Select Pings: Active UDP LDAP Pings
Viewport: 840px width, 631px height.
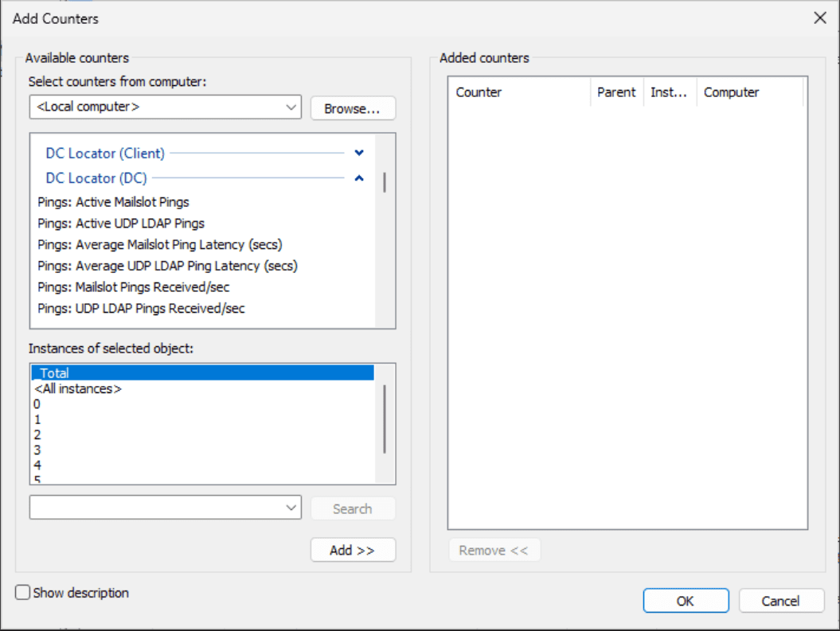click(121, 224)
